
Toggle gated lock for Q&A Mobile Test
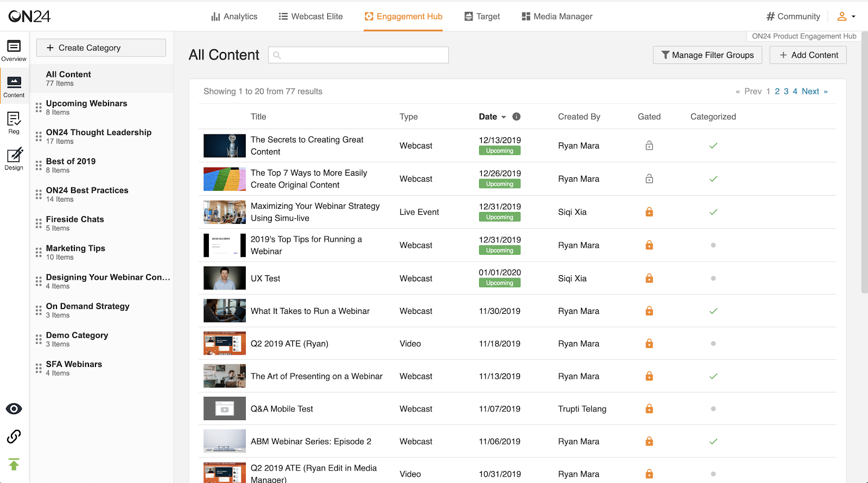[x=649, y=409]
